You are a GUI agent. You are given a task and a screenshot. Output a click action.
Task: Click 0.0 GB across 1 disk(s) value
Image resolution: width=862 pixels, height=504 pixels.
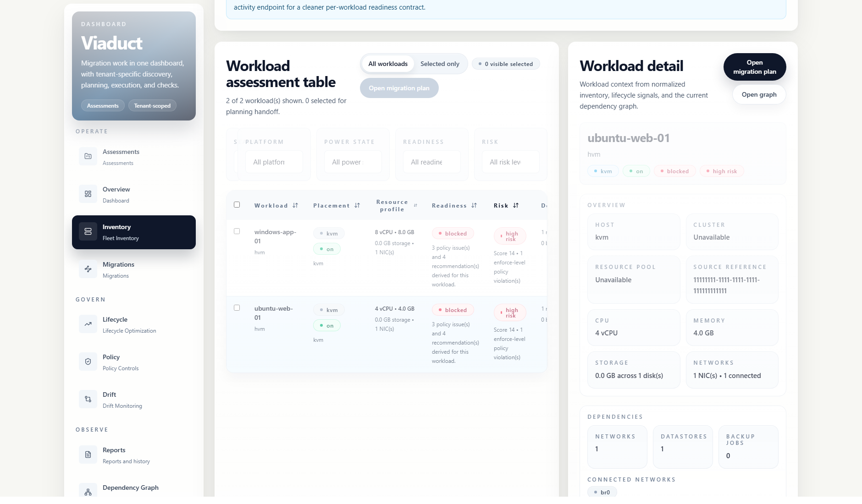click(629, 375)
